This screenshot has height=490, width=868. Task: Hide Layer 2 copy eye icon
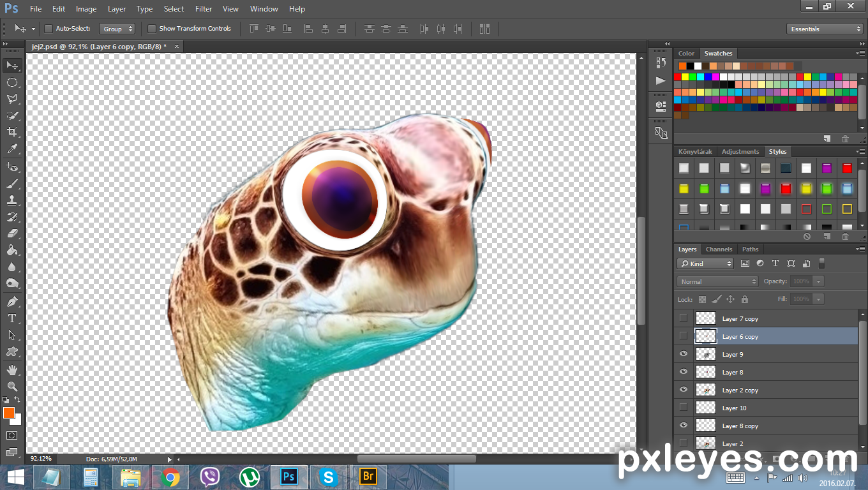coord(684,390)
